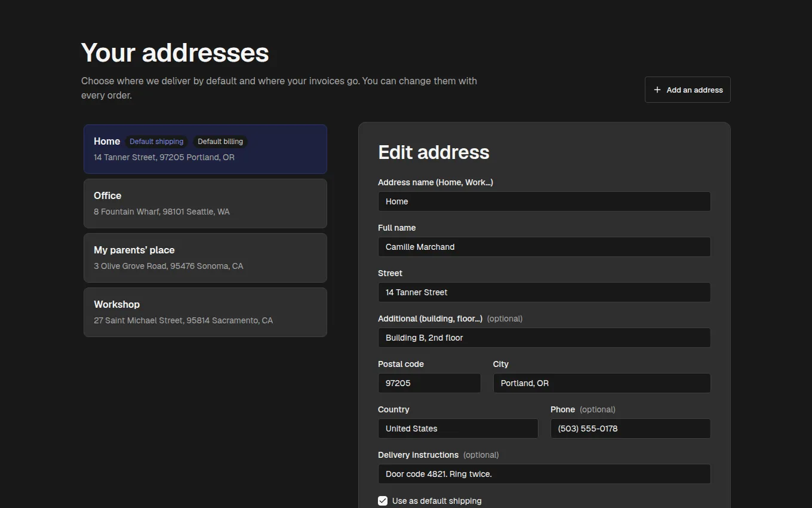Click the Edit address heading

tap(433, 152)
